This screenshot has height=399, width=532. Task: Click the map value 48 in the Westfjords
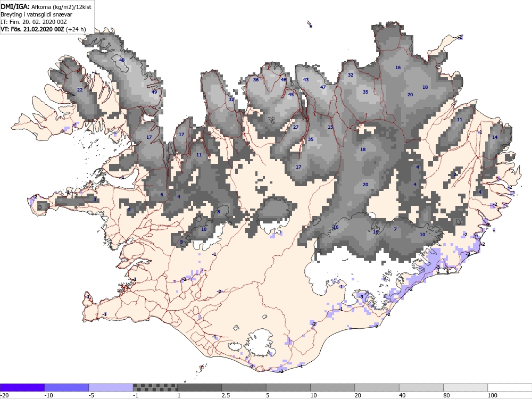(x=122, y=60)
